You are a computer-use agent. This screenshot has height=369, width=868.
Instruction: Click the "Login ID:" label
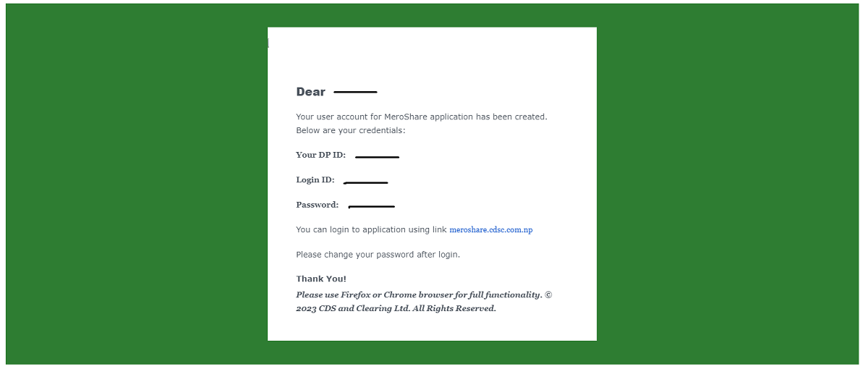pyautogui.click(x=315, y=179)
